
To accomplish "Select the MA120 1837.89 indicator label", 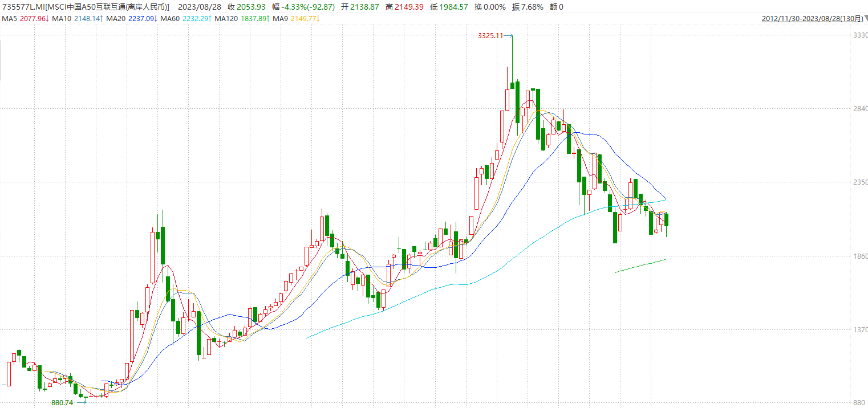I will (243, 19).
